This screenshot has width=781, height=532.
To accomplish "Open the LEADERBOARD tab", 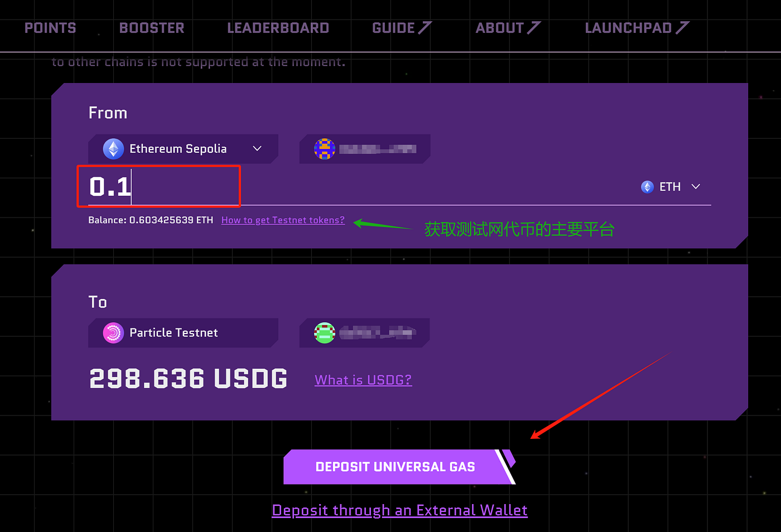I will pyautogui.click(x=278, y=28).
